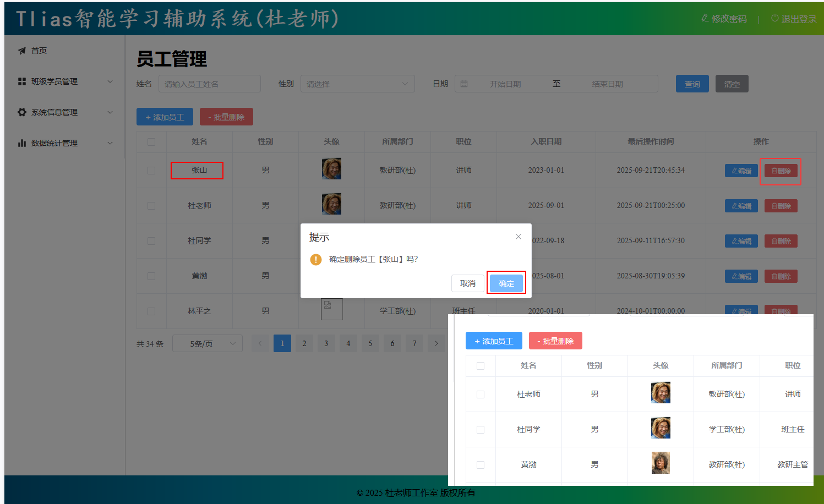
Task: Close the 提示 dialog with X icon
Action: (518, 237)
